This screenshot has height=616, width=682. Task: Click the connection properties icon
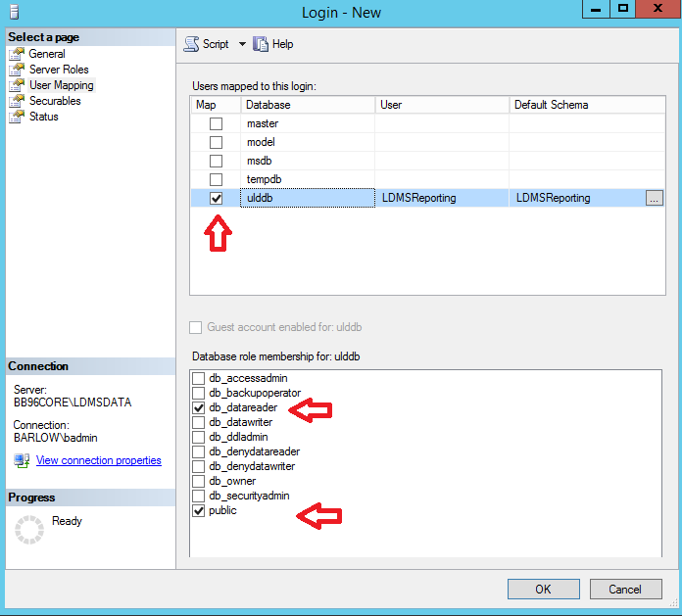click(x=21, y=460)
